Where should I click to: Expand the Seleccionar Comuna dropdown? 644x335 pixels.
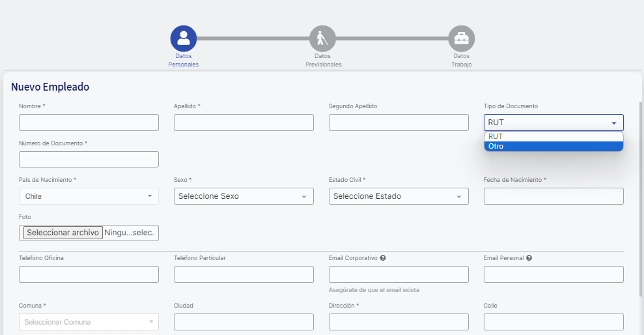(89, 322)
